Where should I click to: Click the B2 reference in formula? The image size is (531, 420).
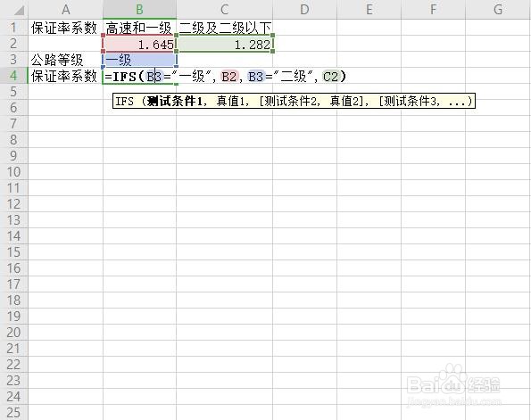click(229, 77)
